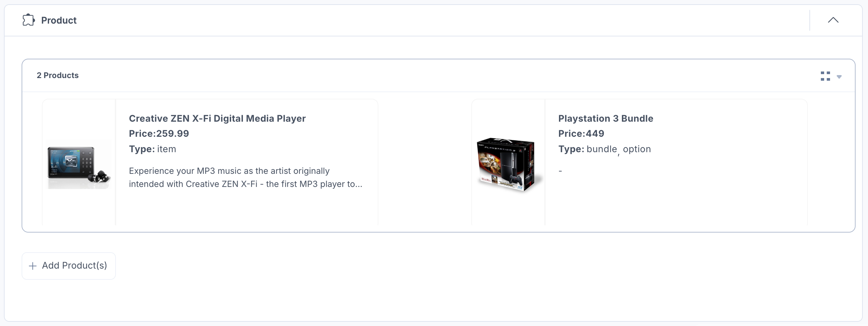Click the Price:259.99 text
Viewport: 868px width, 326px height.
159,133
